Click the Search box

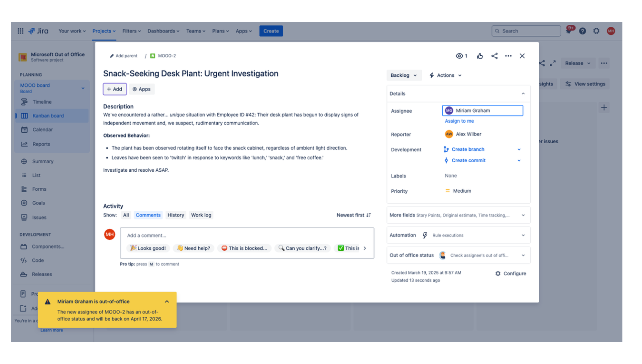click(x=526, y=31)
